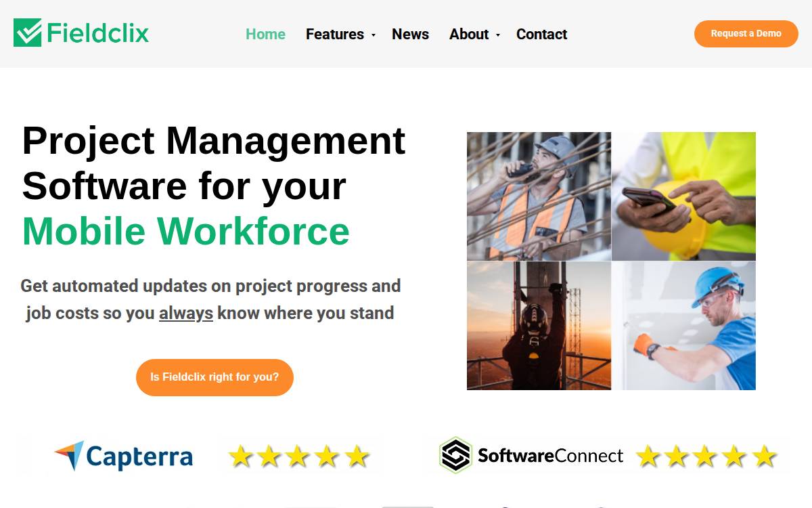This screenshot has width=812, height=508.
Task: Open the About menu item
Action: pos(469,34)
